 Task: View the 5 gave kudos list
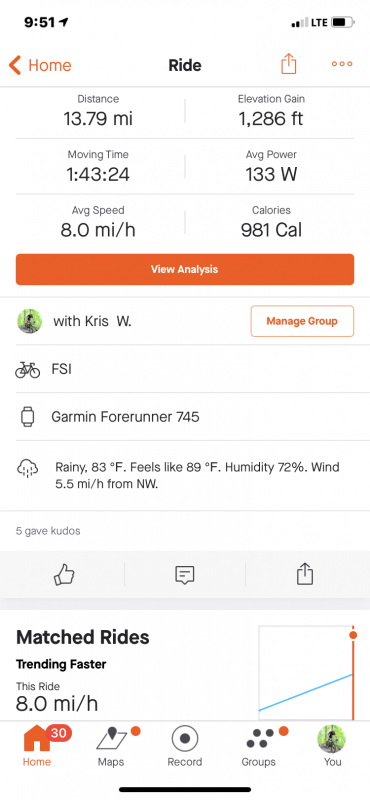point(48,531)
